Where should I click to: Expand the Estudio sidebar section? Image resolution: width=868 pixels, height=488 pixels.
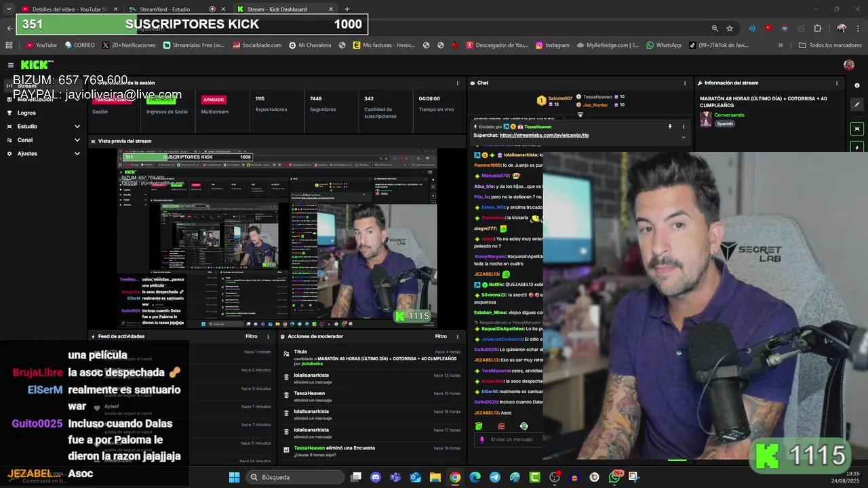(x=77, y=127)
